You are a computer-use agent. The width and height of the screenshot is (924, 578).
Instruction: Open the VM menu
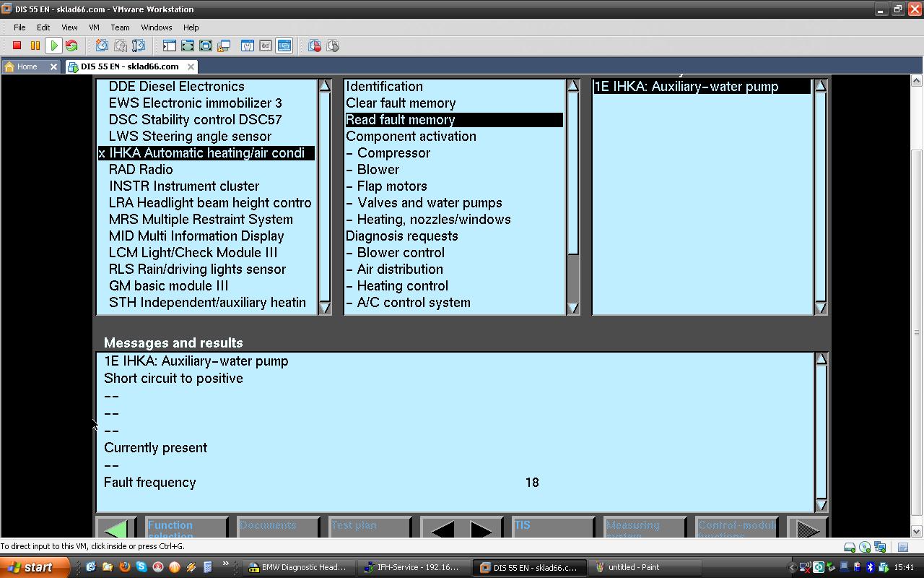pyautogui.click(x=94, y=27)
